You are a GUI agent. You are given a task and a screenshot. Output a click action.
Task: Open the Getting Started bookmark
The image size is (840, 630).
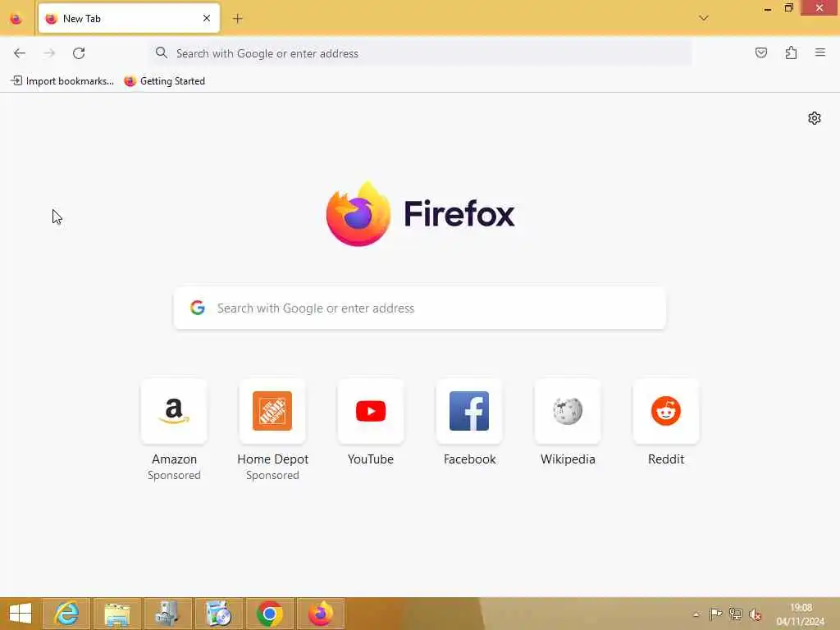click(x=164, y=81)
